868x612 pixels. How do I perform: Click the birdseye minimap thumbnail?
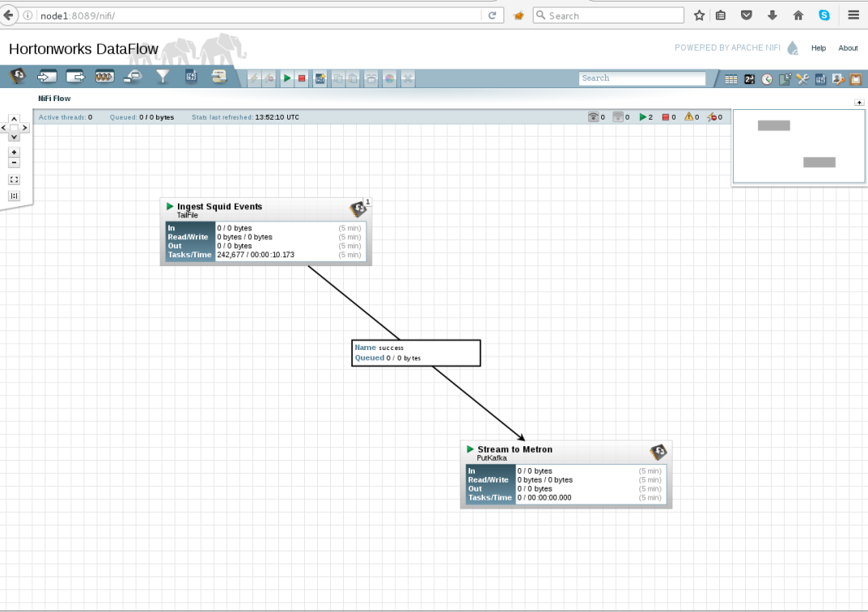tap(798, 146)
